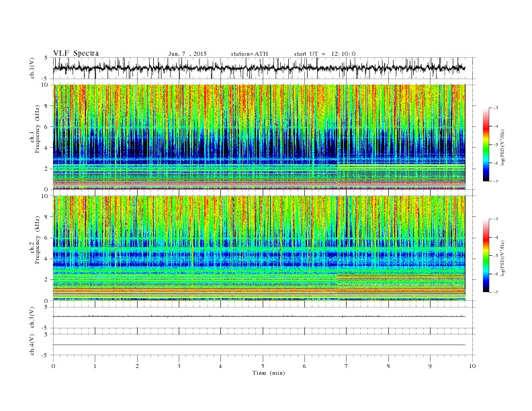Click the "station=ATH" header text
The width and height of the screenshot is (532, 411).
(249, 54)
